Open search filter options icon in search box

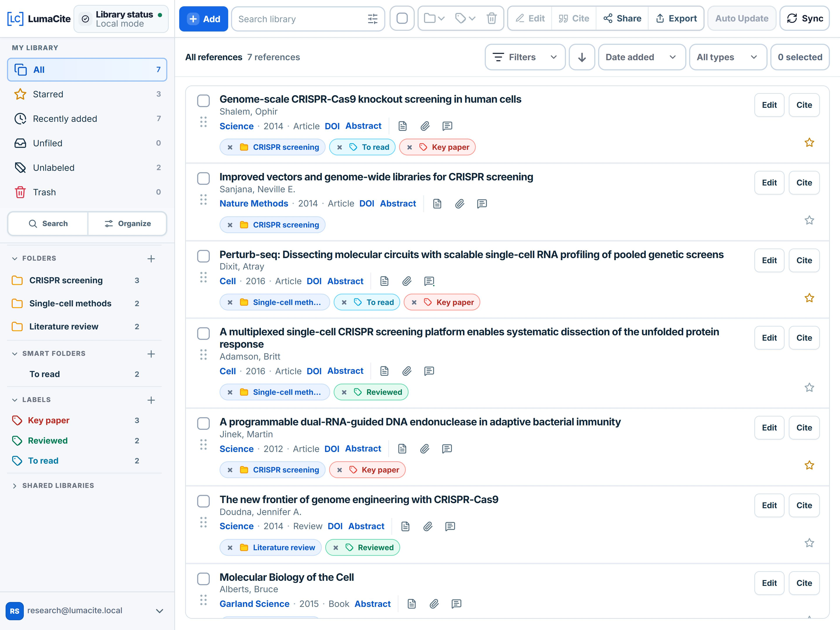coord(373,19)
